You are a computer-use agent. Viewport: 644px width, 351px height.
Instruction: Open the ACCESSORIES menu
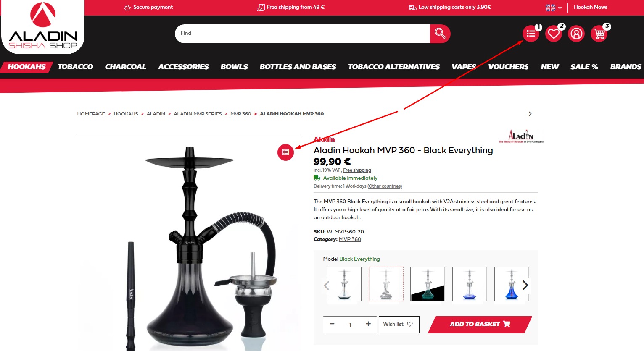pyautogui.click(x=183, y=67)
